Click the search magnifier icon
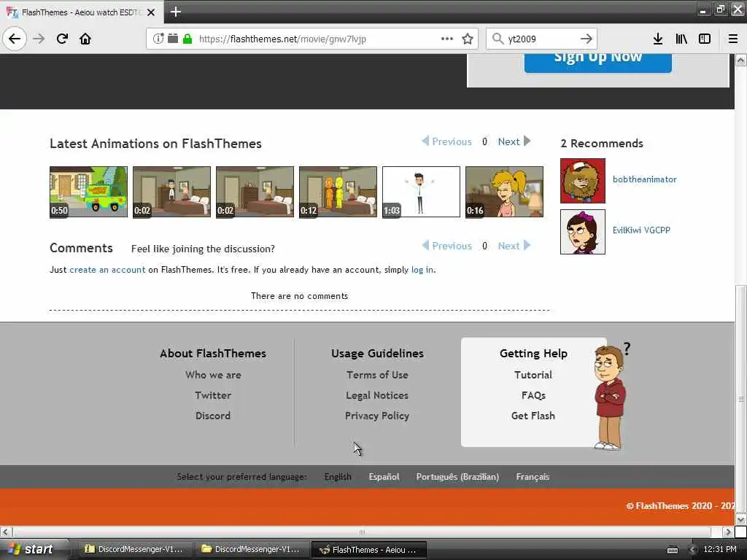Screen dimensions: 747x560 pos(498,39)
